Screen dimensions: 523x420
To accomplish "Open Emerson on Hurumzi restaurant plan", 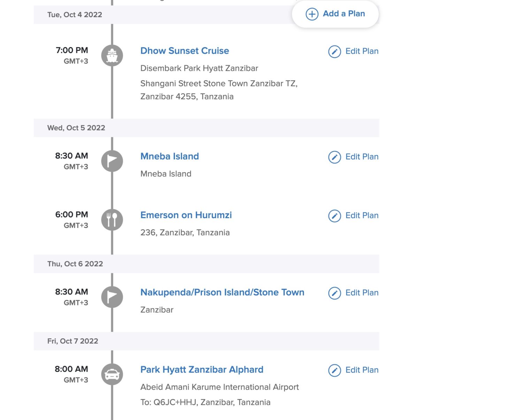I will (186, 215).
